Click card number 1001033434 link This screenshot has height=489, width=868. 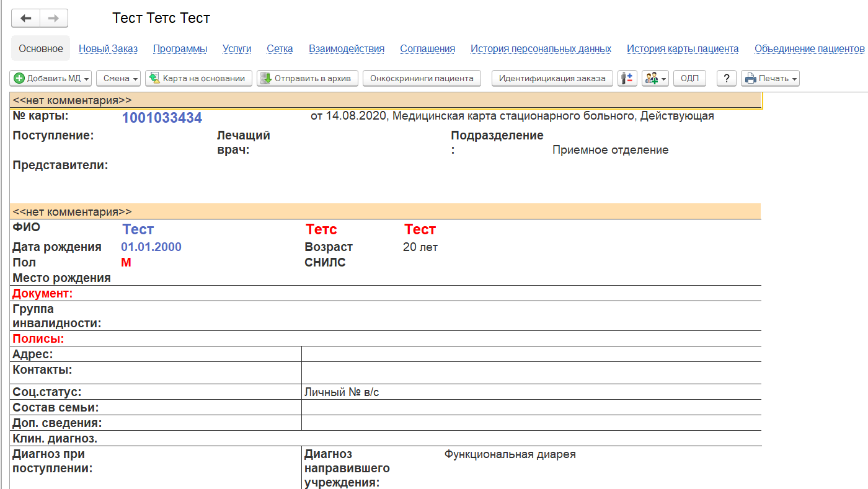click(x=162, y=118)
